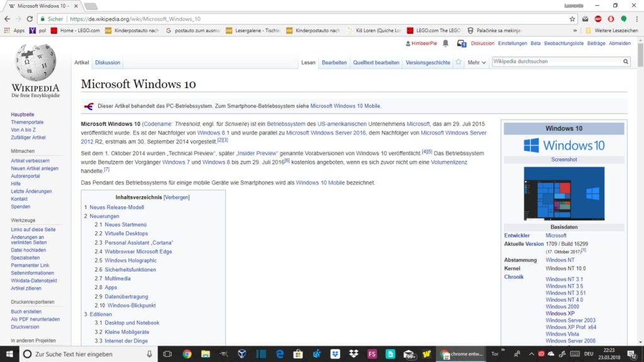644x362 pixels.
Task: Open the Beobachtungsliste link
Action: click(563, 43)
